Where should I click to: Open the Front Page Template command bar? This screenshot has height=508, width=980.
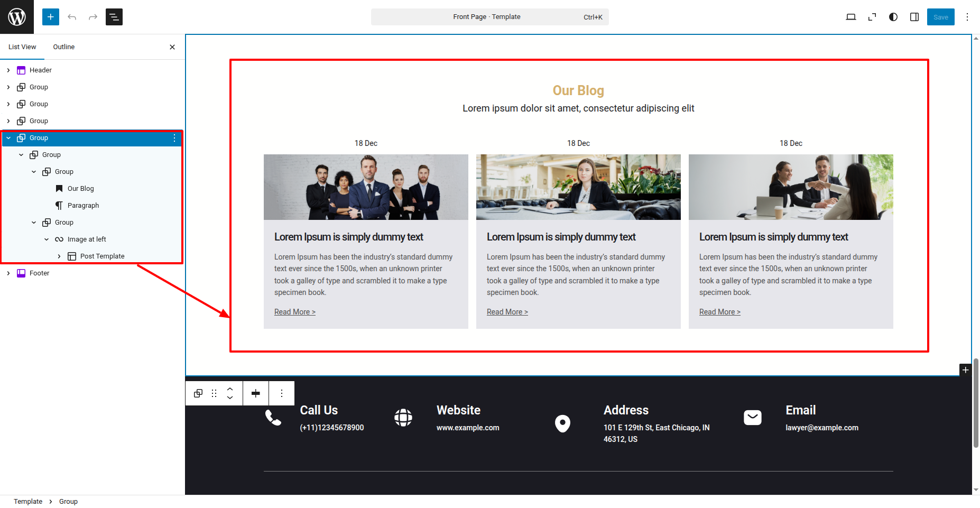click(489, 17)
